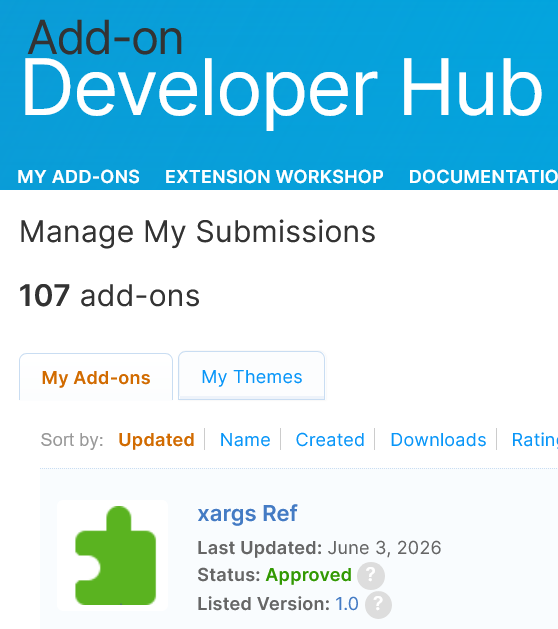The height and width of the screenshot is (629, 558).
Task: Click the Manage My Submissions heading
Action: click(197, 232)
